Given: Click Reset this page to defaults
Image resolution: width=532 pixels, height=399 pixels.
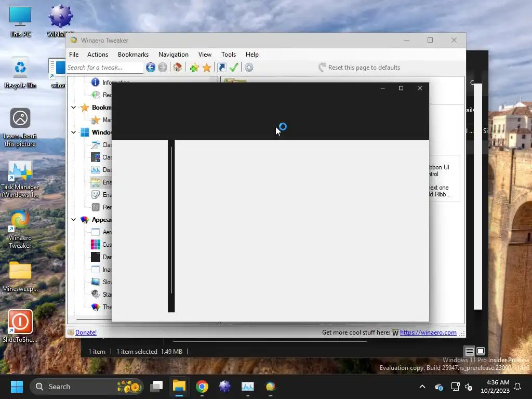Looking at the screenshot, I should tap(359, 68).
